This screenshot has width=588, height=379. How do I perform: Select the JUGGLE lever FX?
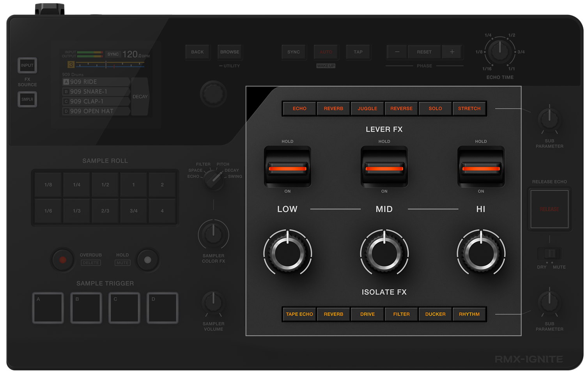(367, 108)
